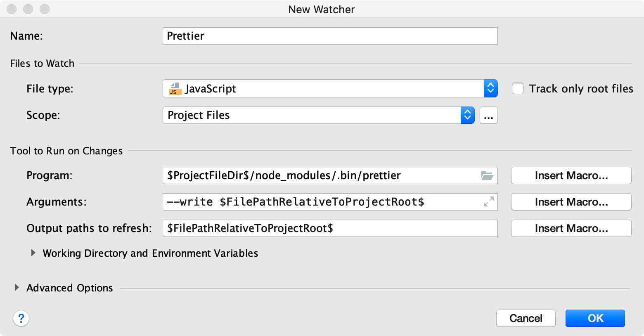Click the Output paths to refresh field
Screen dimensions: 644x336
click(329, 228)
